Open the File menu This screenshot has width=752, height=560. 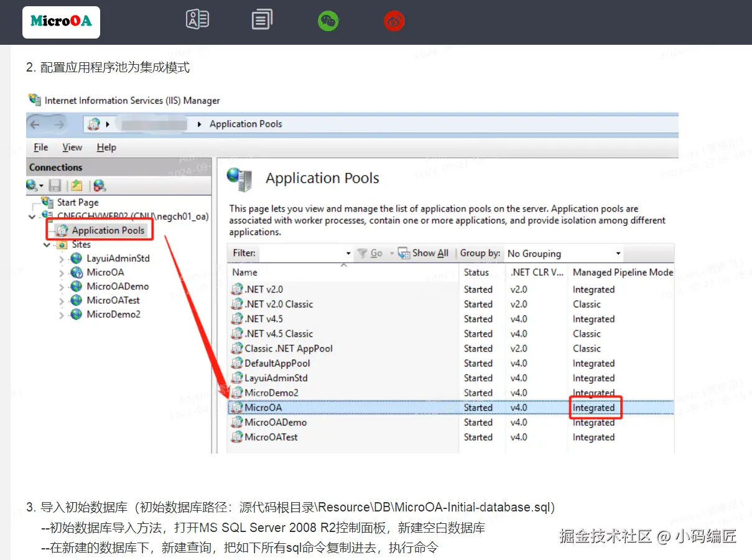(x=41, y=147)
